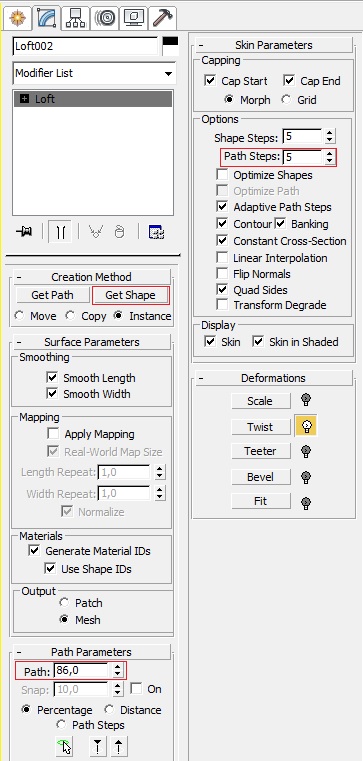Select the Percentage radio option
Image resolution: width=363 pixels, height=761 pixels.
[26, 710]
